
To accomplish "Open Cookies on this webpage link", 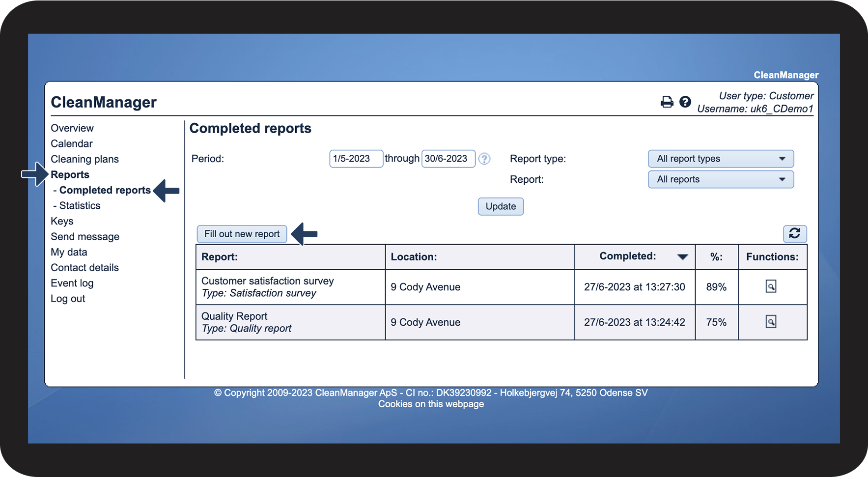I will pos(431,404).
